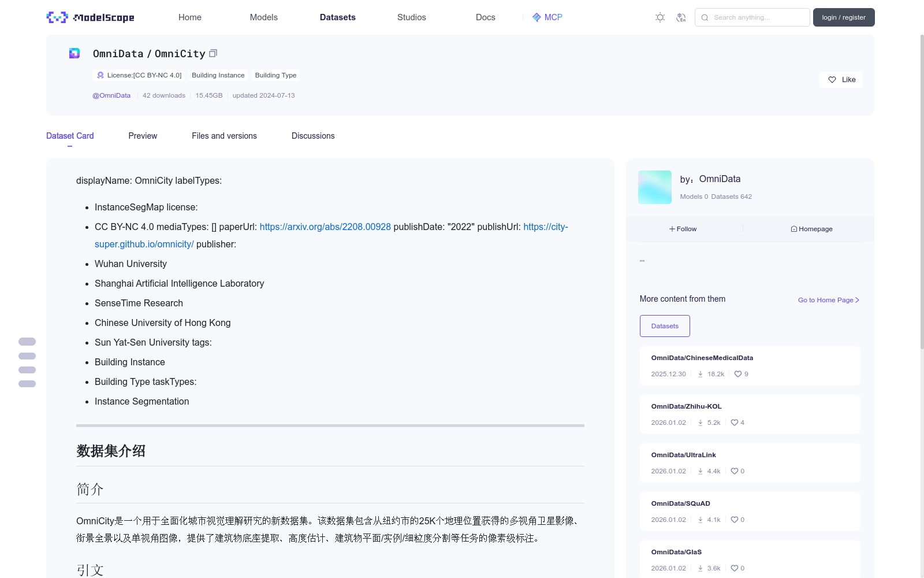The height and width of the screenshot is (578, 924).
Task: Open OmniData/ChineseMedicalData dataset card
Action: click(x=750, y=366)
